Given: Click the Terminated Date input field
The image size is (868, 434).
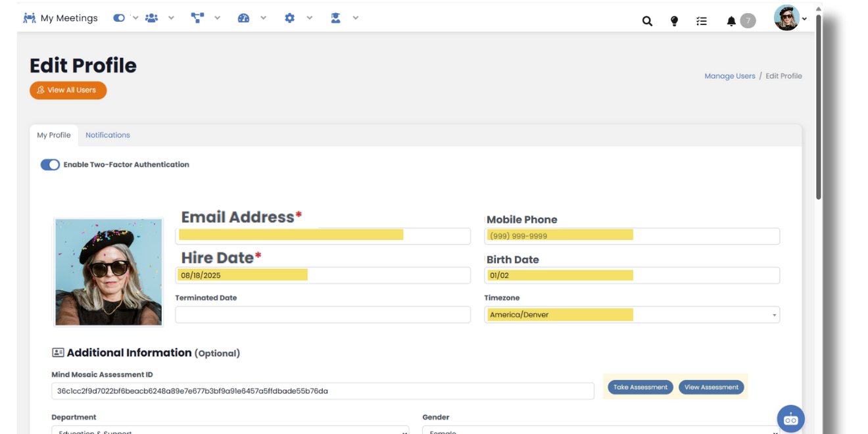Looking at the screenshot, I should click(322, 315).
